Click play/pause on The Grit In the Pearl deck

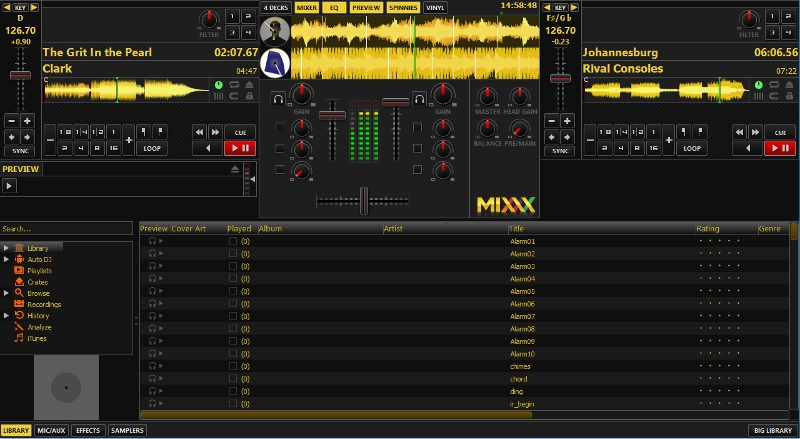click(x=240, y=148)
